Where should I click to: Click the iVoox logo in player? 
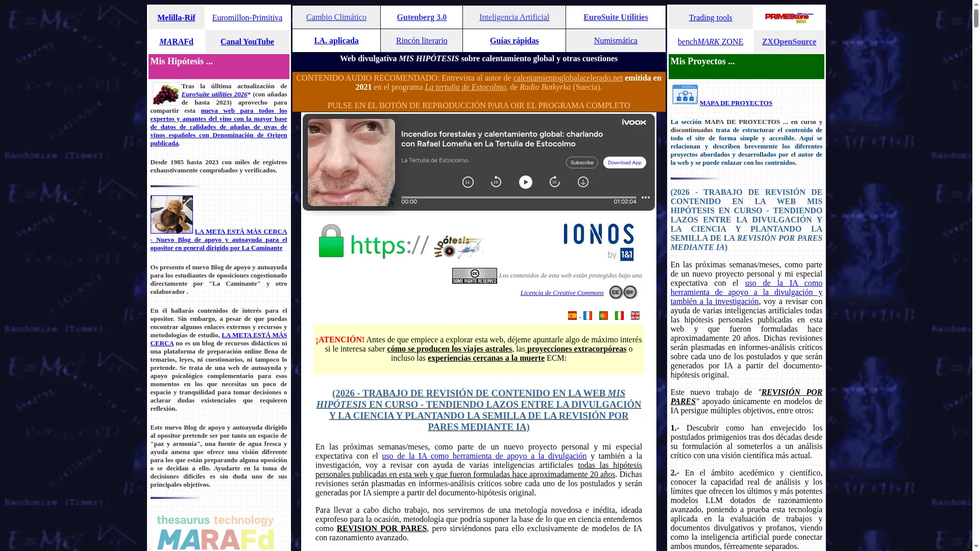[634, 122]
